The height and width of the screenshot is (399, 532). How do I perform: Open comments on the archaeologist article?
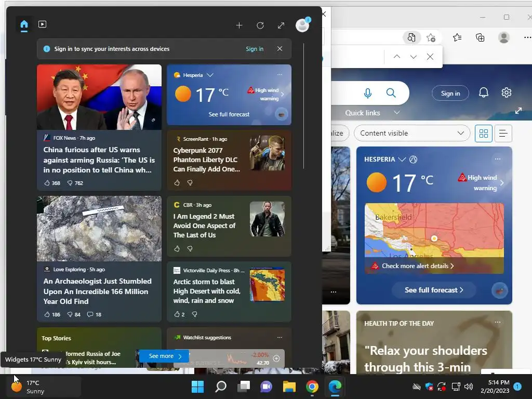click(94, 314)
